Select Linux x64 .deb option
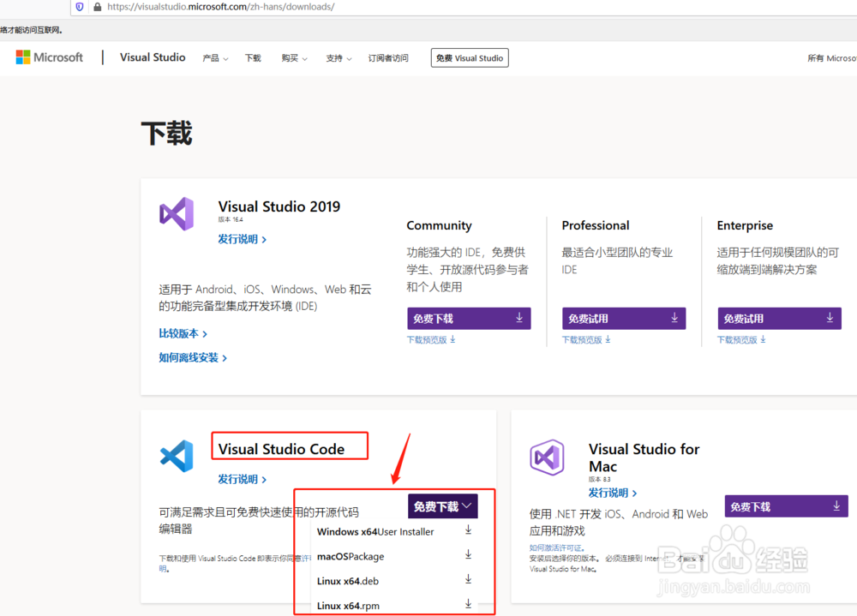 click(394, 581)
